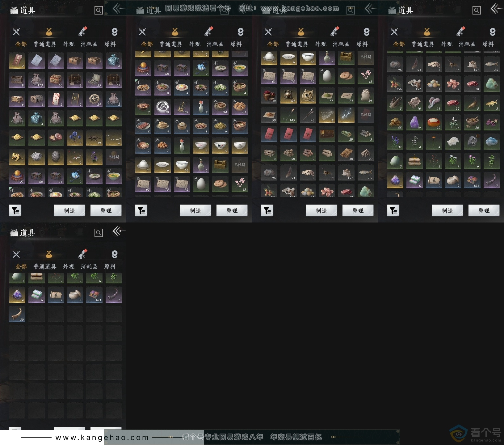
Task: Click 整理 button in the fourth panel
Action: click(x=484, y=210)
